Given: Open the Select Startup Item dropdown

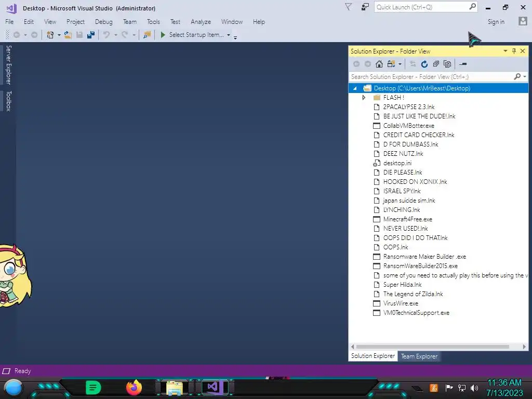Looking at the screenshot, I should click(229, 35).
